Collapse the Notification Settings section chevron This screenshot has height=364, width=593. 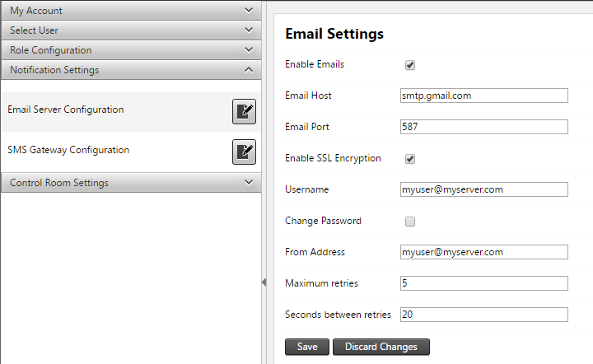(x=249, y=69)
